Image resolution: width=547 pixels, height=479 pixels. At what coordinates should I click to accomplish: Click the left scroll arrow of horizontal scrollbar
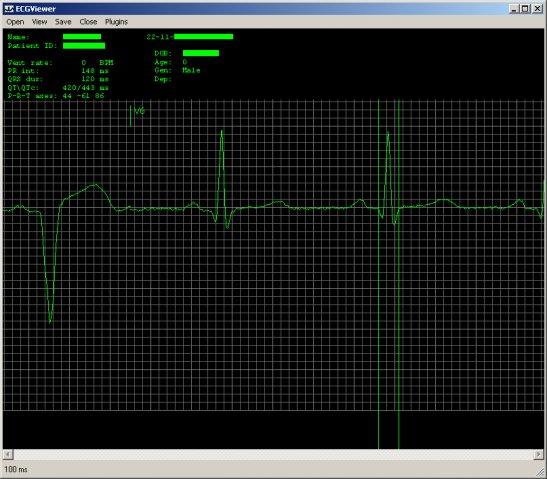coord(8,455)
